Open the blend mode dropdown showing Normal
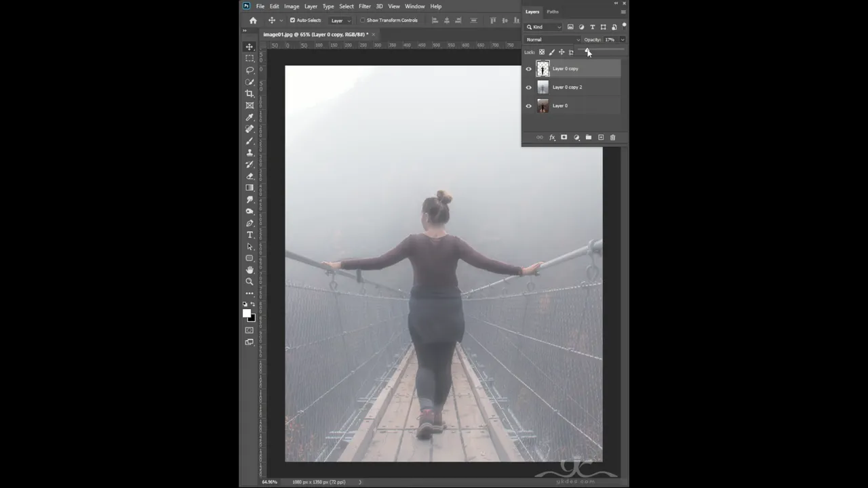 tap(549, 39)
